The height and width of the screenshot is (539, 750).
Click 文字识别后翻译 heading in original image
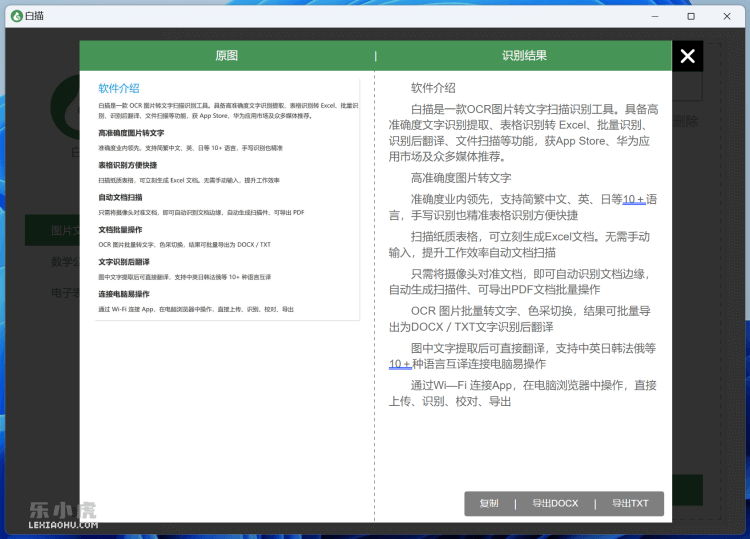(x=124, y=262)
